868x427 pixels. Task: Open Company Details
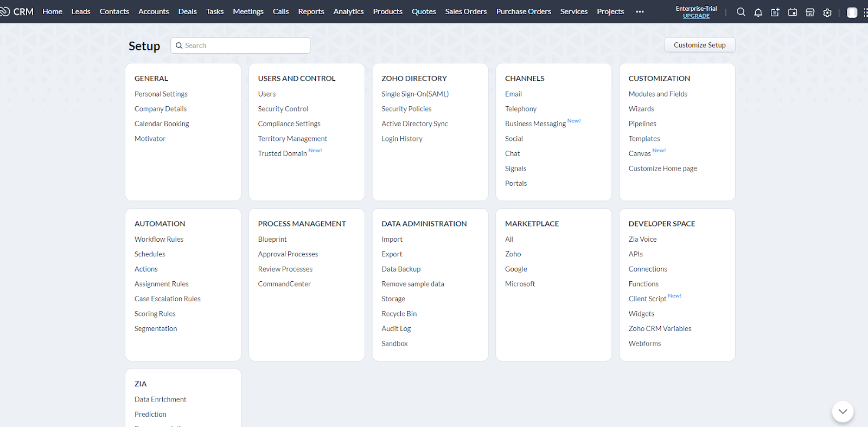[161, 109]
